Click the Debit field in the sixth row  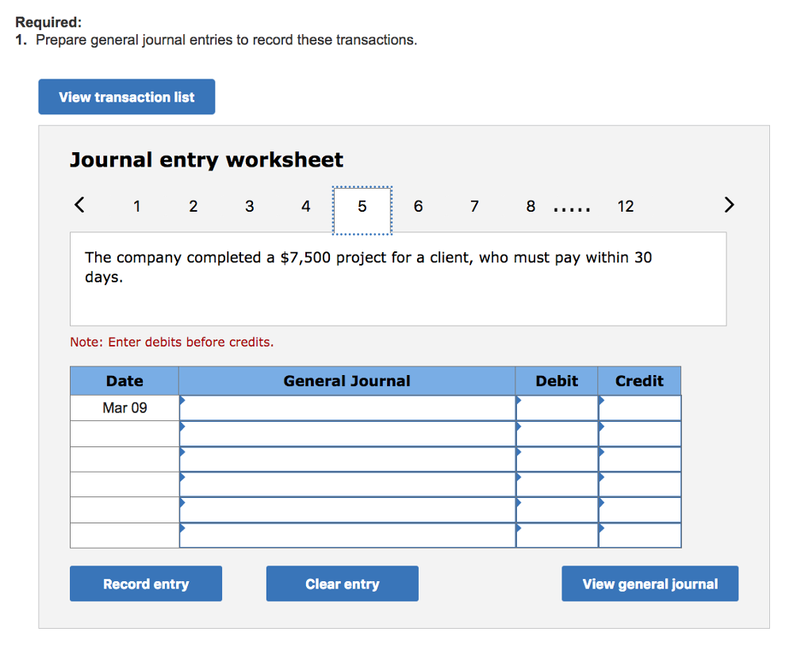tap(557, 535)
